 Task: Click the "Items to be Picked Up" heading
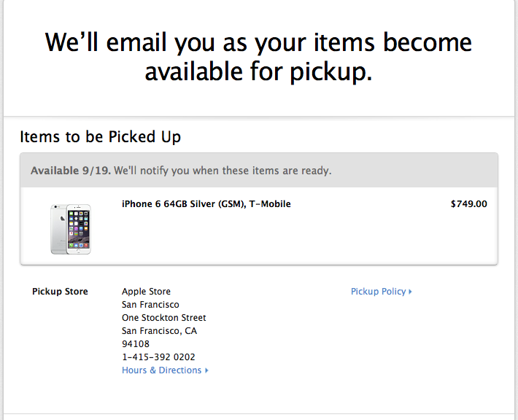point(100,137)
